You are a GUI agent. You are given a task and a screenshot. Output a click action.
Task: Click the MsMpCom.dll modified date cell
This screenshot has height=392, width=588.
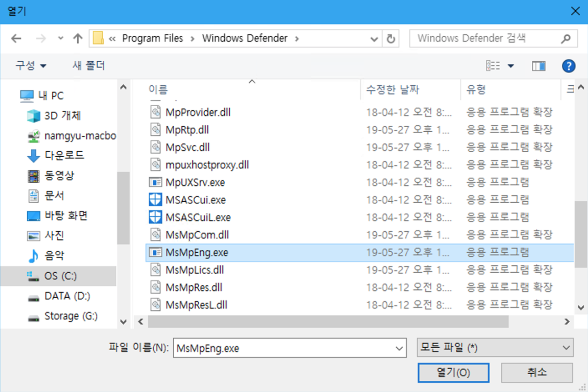408,235
